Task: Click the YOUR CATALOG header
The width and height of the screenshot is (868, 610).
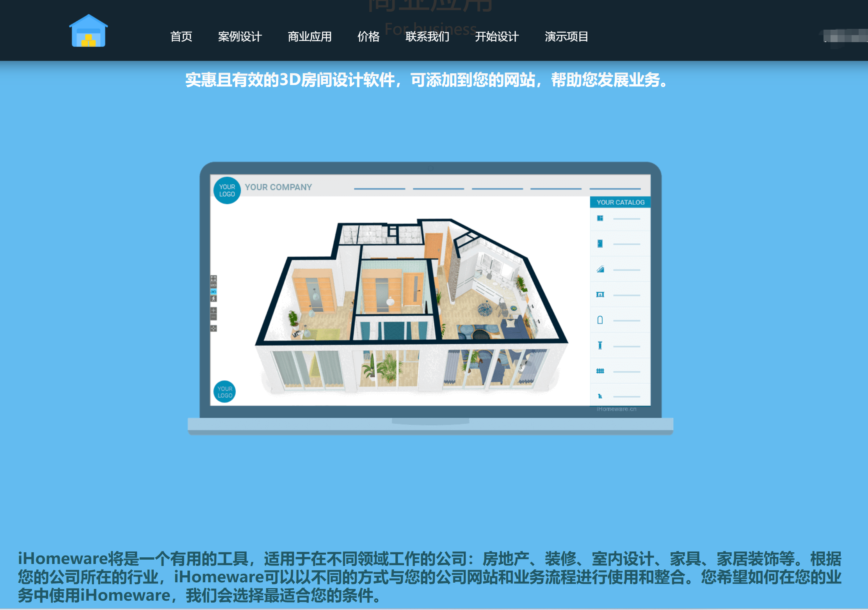Action: (620, 202)
